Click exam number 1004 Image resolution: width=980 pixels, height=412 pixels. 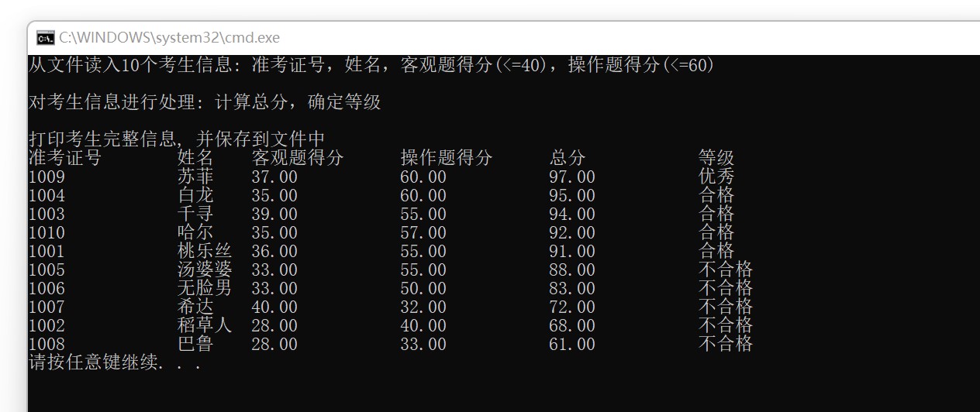click(47, 196)
